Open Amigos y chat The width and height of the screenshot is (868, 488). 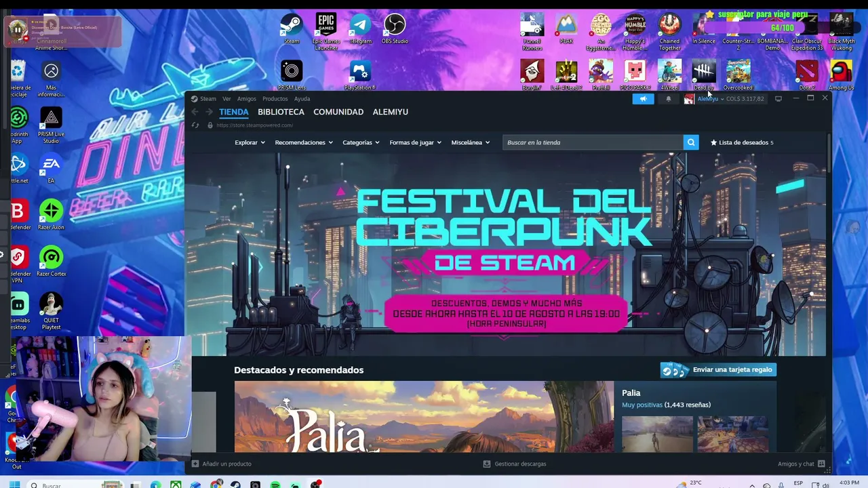[x=801, y=464]
